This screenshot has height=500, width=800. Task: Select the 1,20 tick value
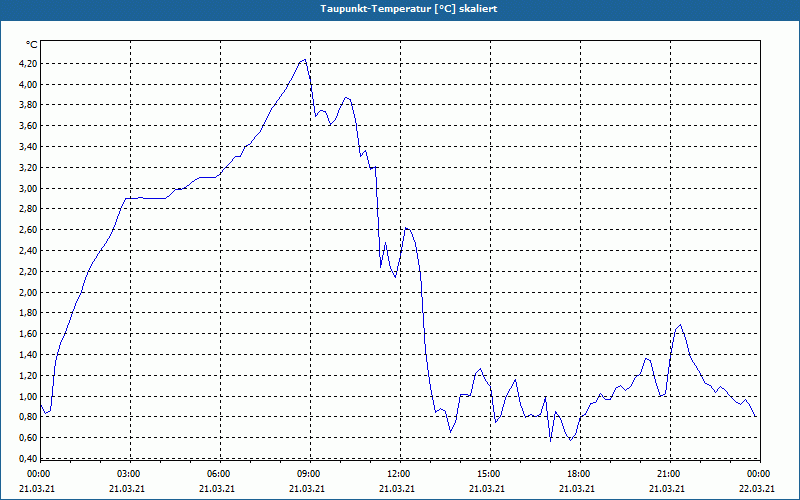(x=28, y=376)
